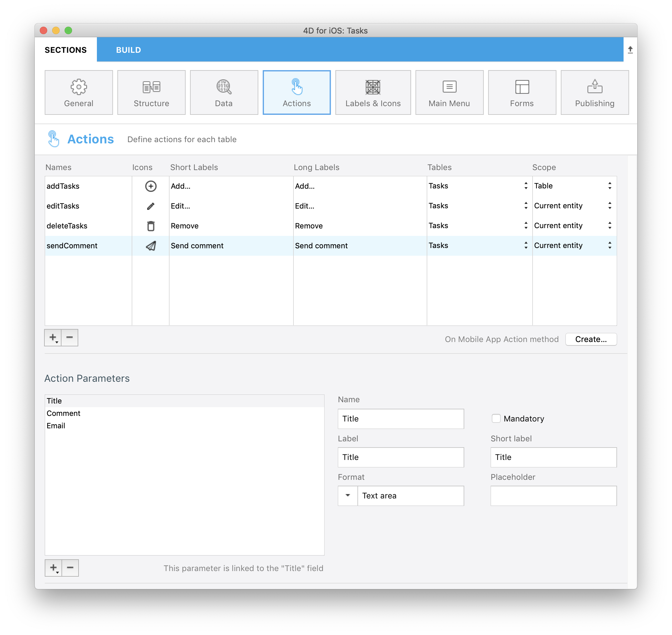This screenshot has height=635, width=672.
Task: Select the editTasks action name
Action: 89,206
